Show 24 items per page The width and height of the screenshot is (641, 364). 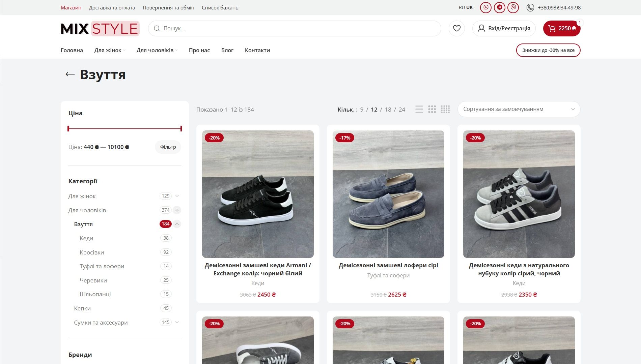[x=402, y=110]
